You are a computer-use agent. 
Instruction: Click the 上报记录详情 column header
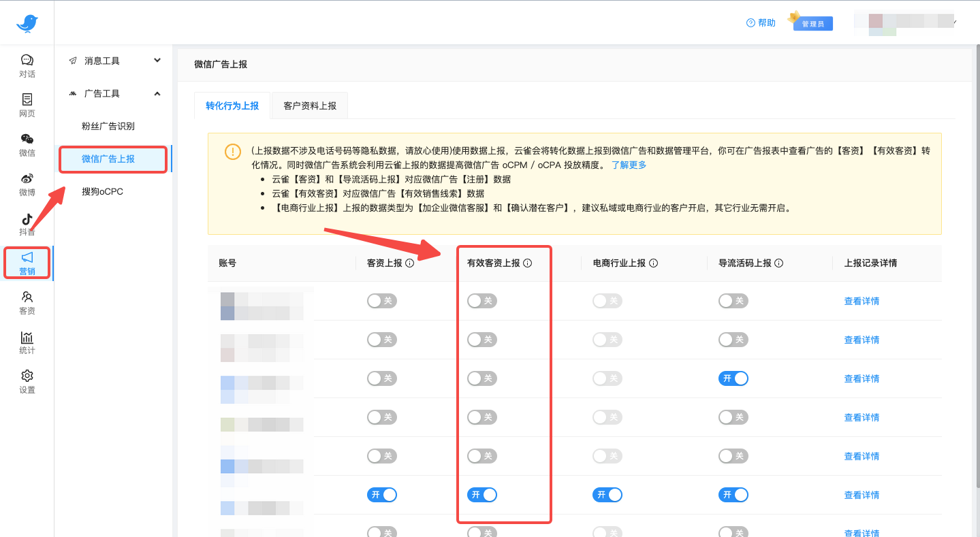tap(870, 263)
